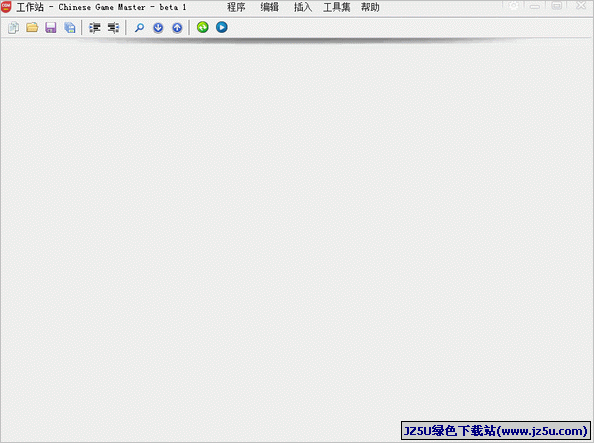Run program with the blue play button
This screenshot has width=594, height=443.
[x=222, y=27]
